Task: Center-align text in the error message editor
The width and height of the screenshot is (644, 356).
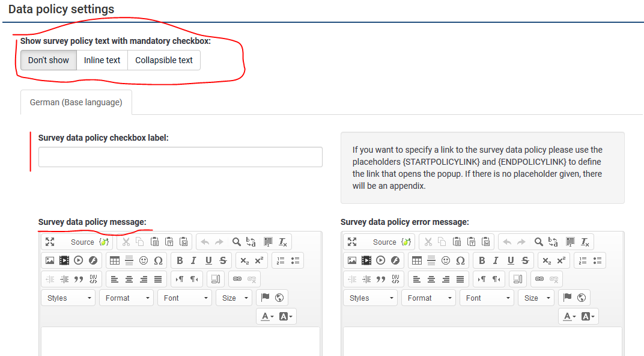Action: 431,279
